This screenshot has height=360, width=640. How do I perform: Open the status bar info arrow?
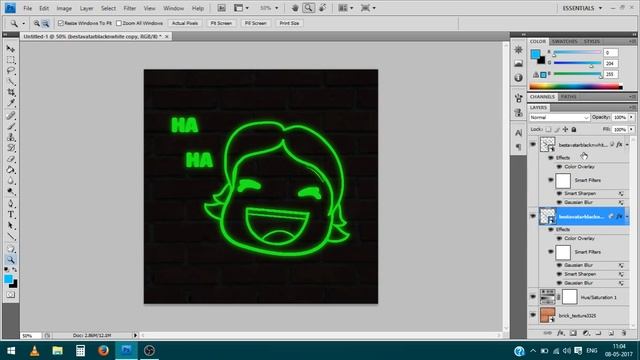tap(135, 335)
